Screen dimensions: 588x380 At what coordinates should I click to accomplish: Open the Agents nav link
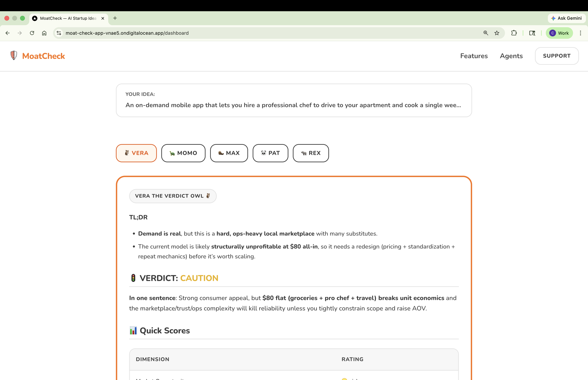click(x=511, y=56)
